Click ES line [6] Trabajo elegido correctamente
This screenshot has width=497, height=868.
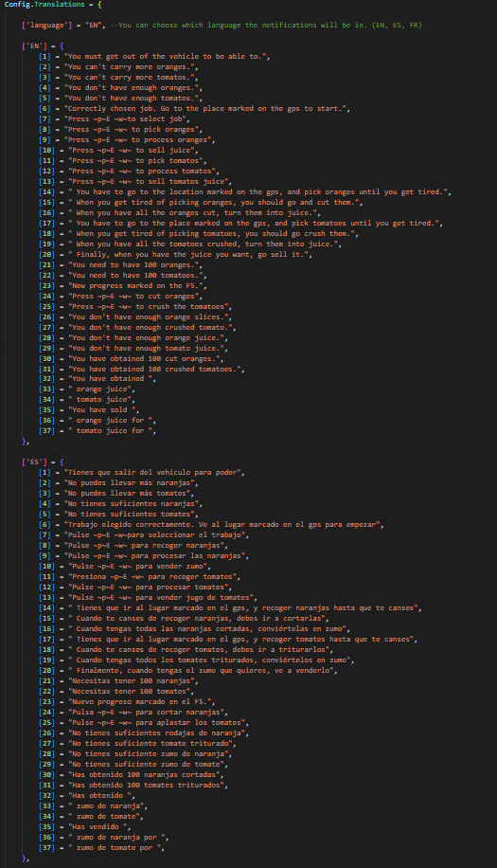click(212, 525)
